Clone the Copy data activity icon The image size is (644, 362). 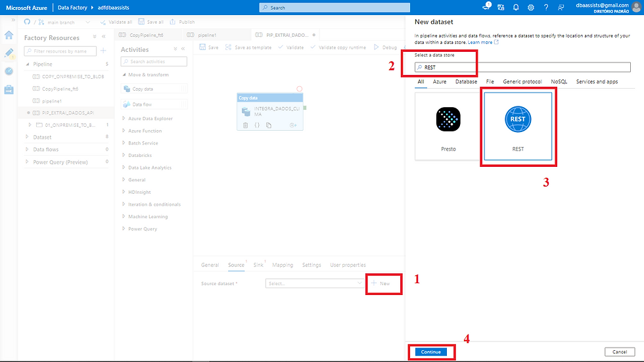pyautogui.click(x=269, y=125)
